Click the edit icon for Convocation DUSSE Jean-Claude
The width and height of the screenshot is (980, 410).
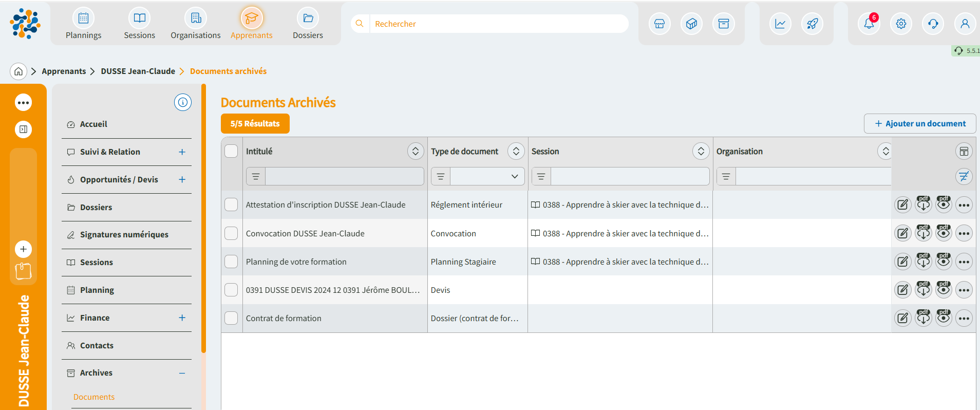pos(902,233)
